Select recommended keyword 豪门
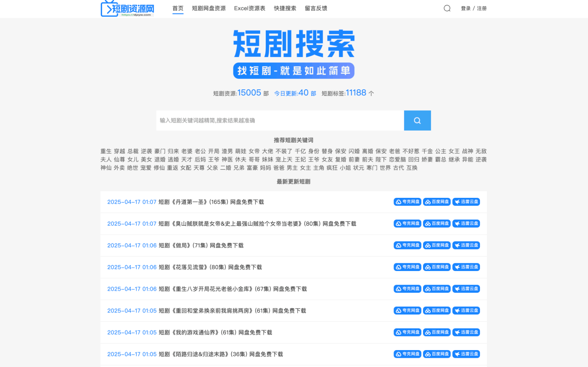 (160, 151)
